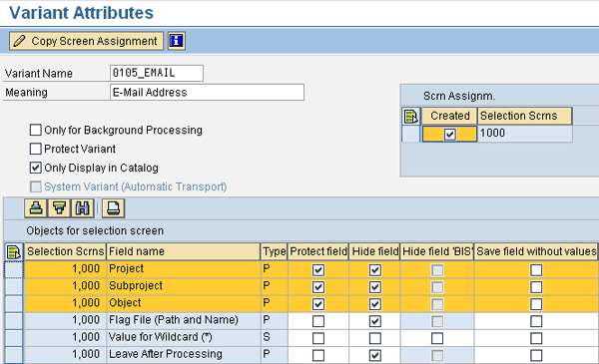
Task: Check Protect field for Value for Wildcard
Action: coord(318,338)
